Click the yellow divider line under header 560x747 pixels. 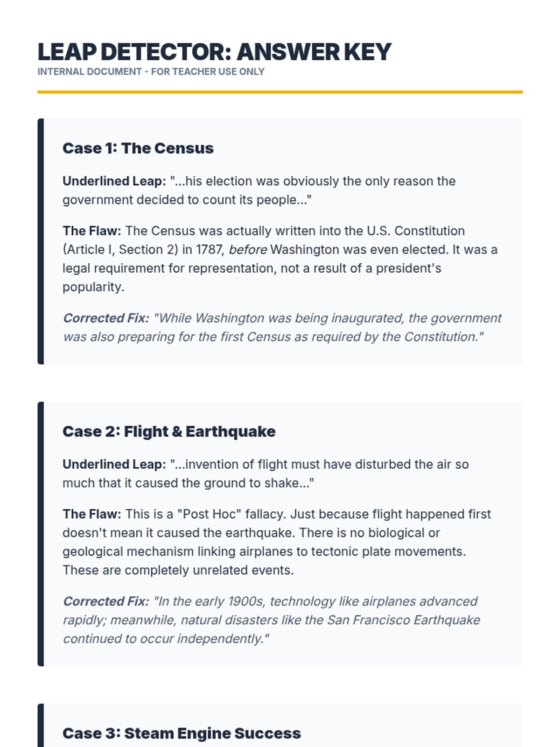[280, 92]
